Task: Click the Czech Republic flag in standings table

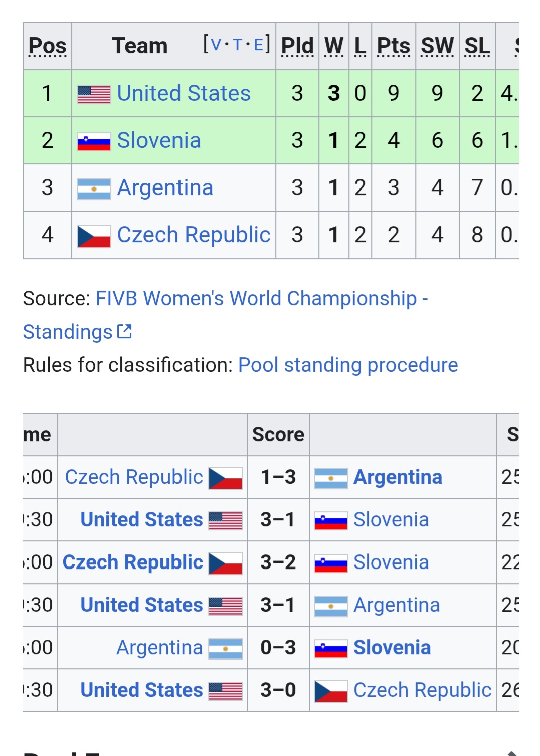Action: 94,236
